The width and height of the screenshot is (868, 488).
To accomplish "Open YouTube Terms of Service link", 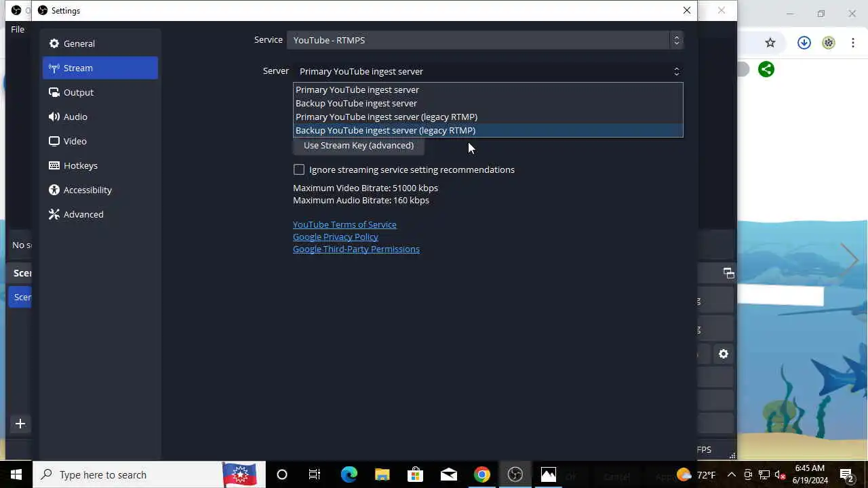I will pos(344,224).
